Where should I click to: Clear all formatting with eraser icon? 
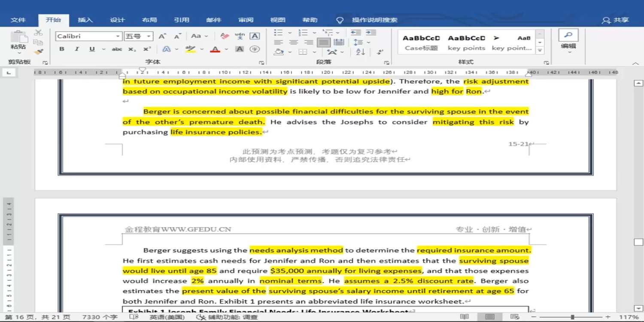click(x=224, y=36)
